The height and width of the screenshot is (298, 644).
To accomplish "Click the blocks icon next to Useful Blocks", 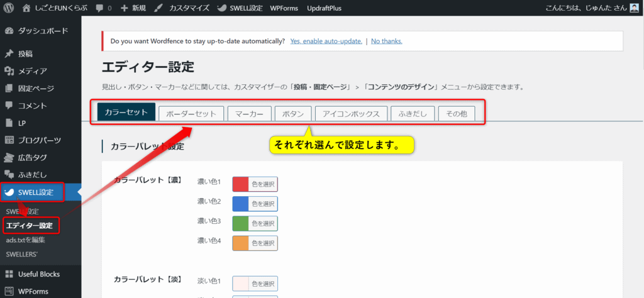I will [9, 274].
